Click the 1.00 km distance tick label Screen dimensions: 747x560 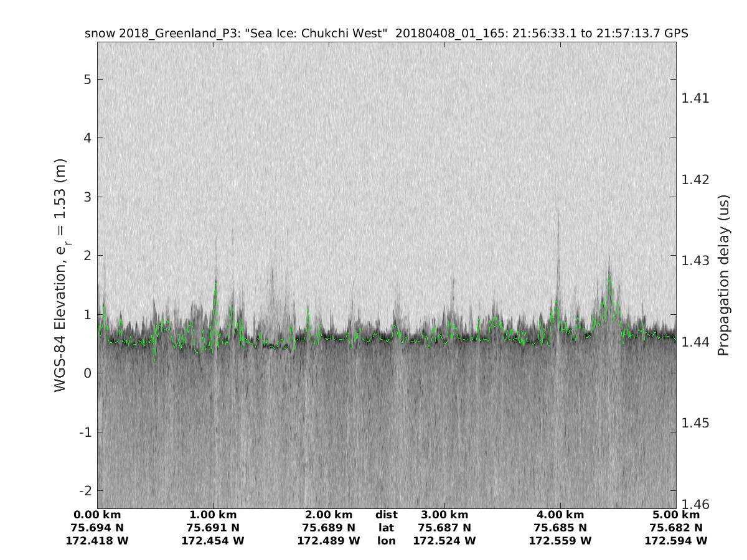(213, 515)
